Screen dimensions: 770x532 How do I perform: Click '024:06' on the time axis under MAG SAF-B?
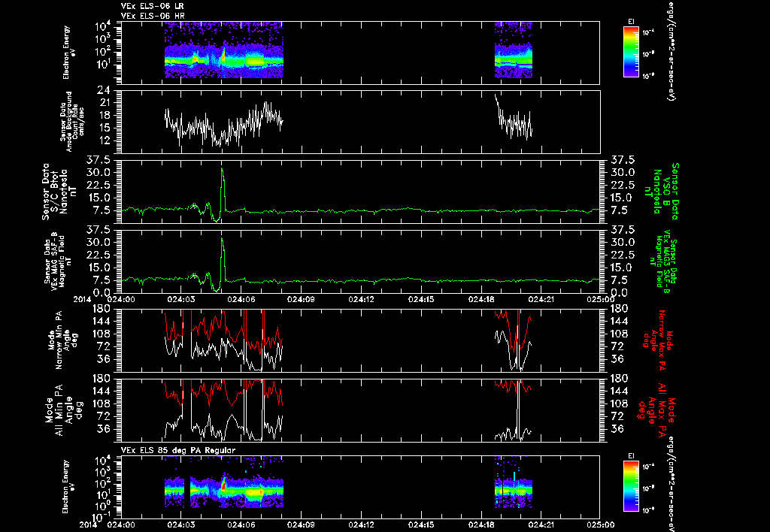pos(241,298)
